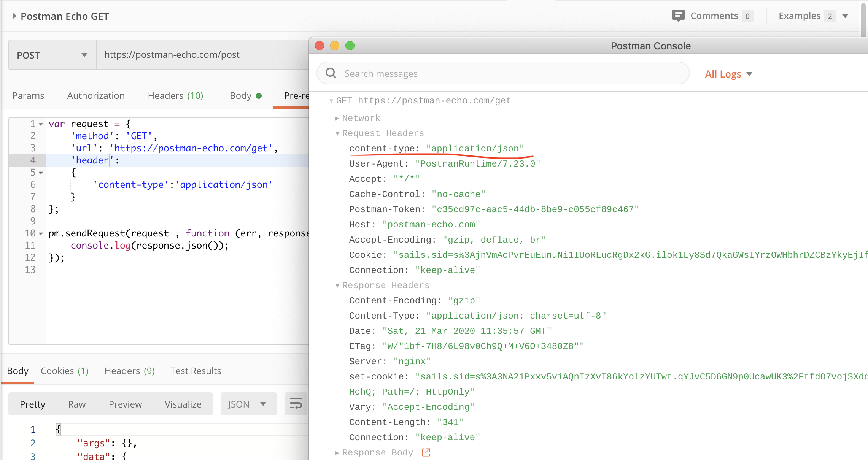Toggle line wrapping for the response body
The image size is (868, 460).
(x=296, y=404)
